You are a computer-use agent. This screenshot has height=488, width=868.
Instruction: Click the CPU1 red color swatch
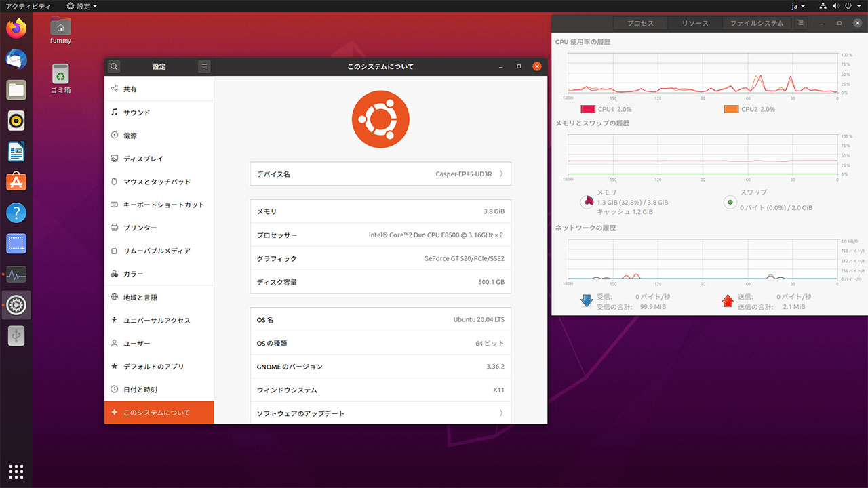pos(587,109)
